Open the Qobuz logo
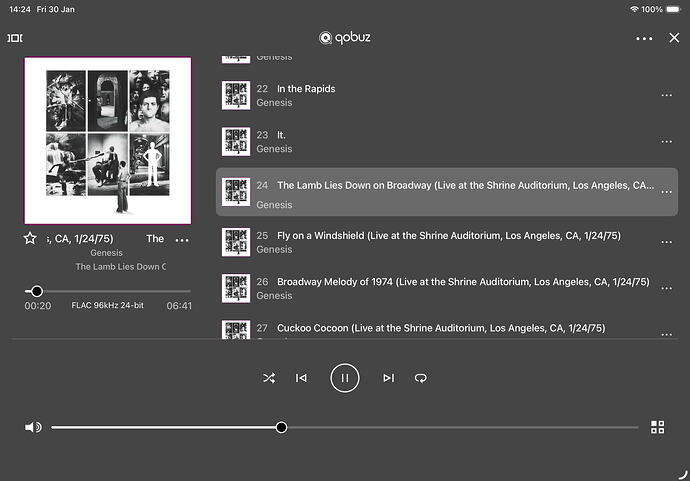This screenshot has width=690, height=481. [x=345, y=38]
